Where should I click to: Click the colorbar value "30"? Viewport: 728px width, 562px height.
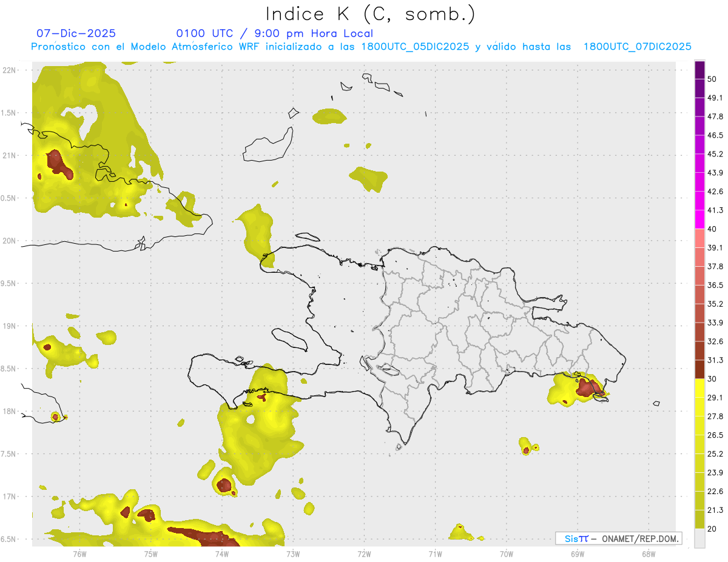(x=712, y=379)
